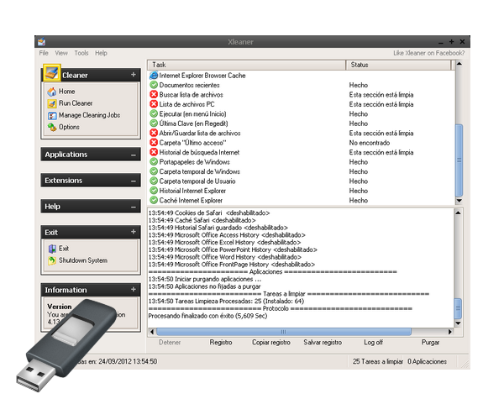
Task: Click the Purgar button
Action: [430, 343]
